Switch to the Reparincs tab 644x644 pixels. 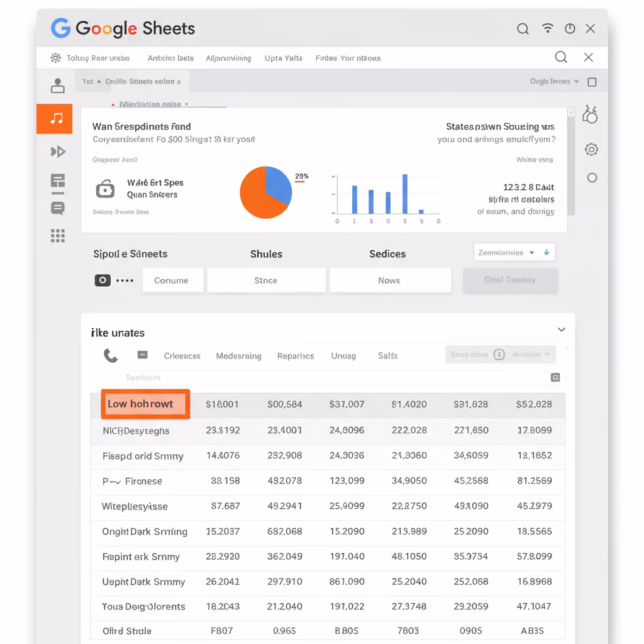pyautogui.click(x=296, y=356)
